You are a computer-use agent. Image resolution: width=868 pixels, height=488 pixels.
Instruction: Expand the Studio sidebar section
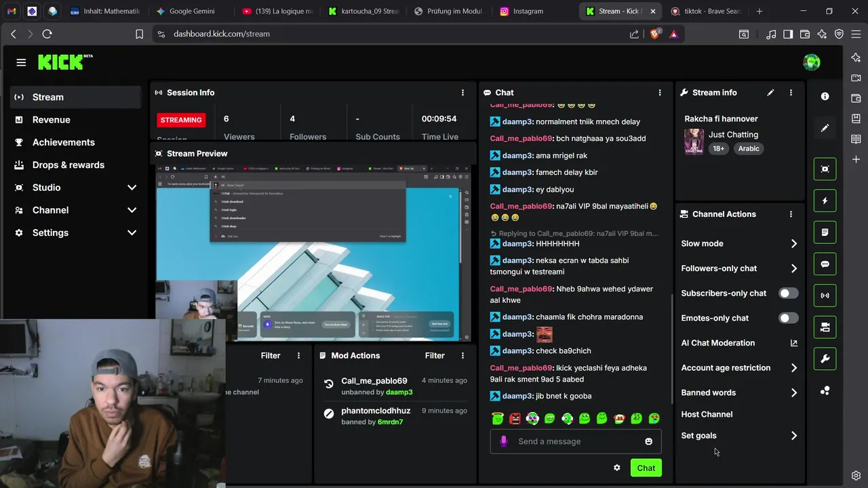pos(75,188)
